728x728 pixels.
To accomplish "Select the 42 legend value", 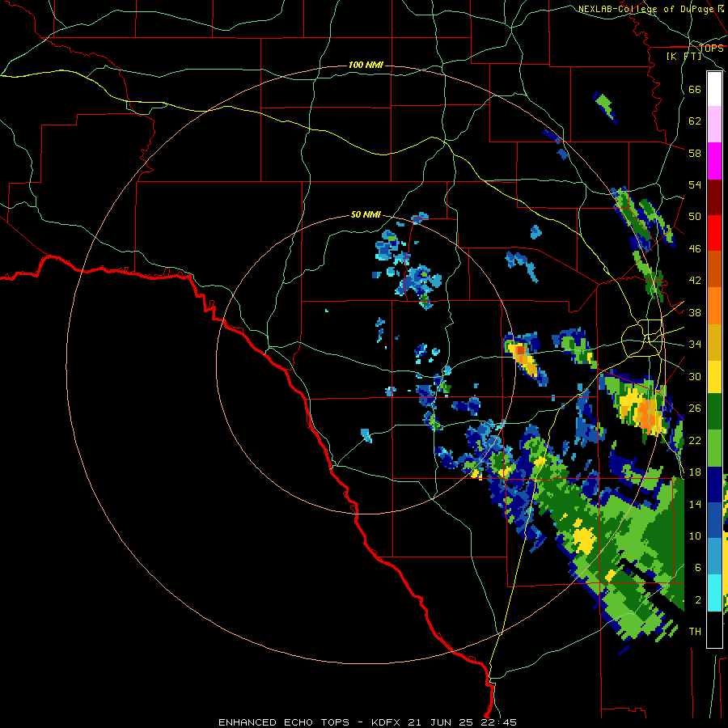I will click(x=695, y=281).
